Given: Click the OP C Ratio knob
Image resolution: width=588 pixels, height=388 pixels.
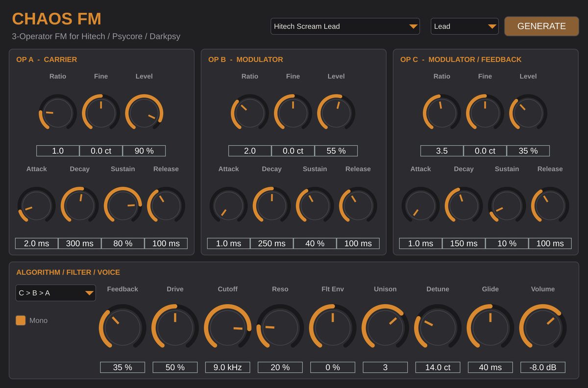Looking at the screenshot, I should 442,113.
